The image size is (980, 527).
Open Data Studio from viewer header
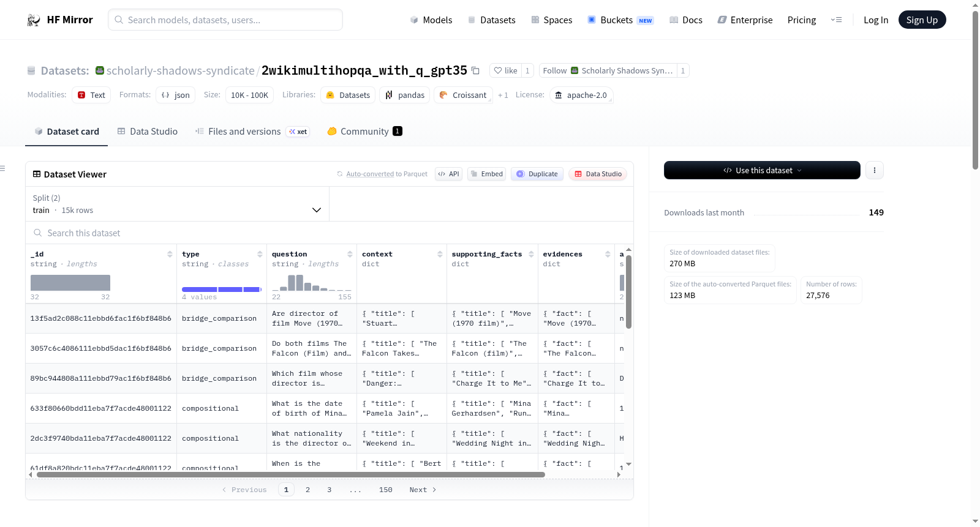pos(598,174)
